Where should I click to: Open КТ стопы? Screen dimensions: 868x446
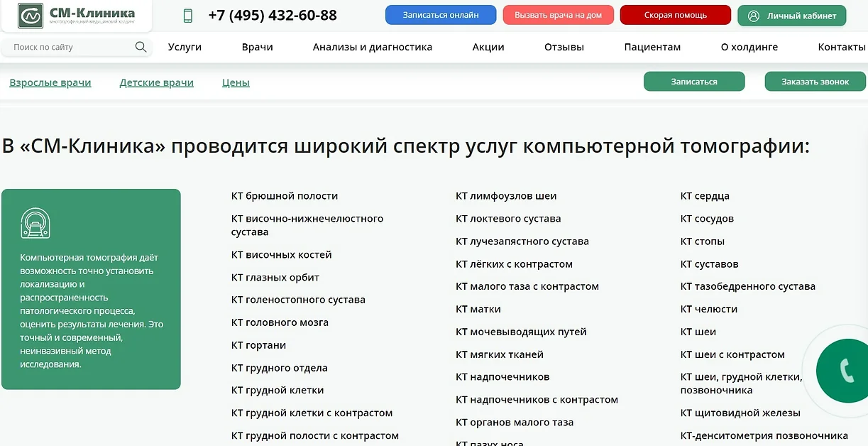(703, 241)
